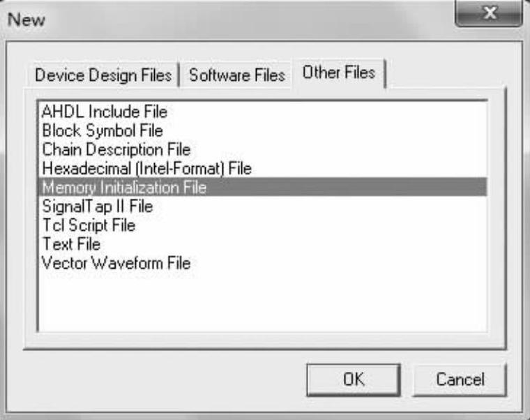The height and width of the screenshot is (420, 530).
Task: Close the New dialog with X
Action: pos(487,15)
